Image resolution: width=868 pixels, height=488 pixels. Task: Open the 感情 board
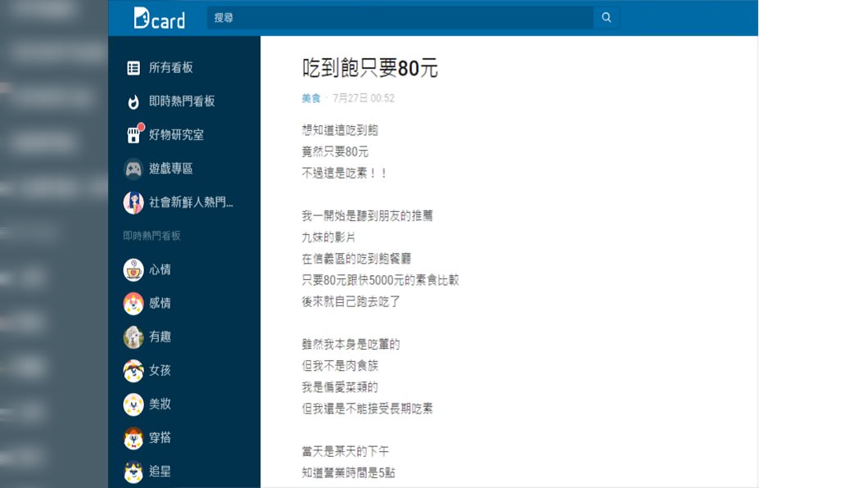[x=160, y=303]
